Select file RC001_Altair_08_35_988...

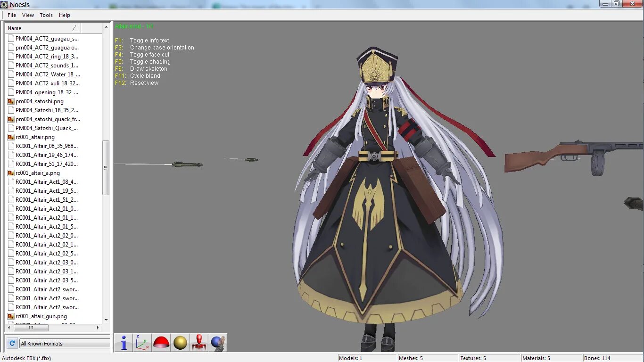coord(47,146)
